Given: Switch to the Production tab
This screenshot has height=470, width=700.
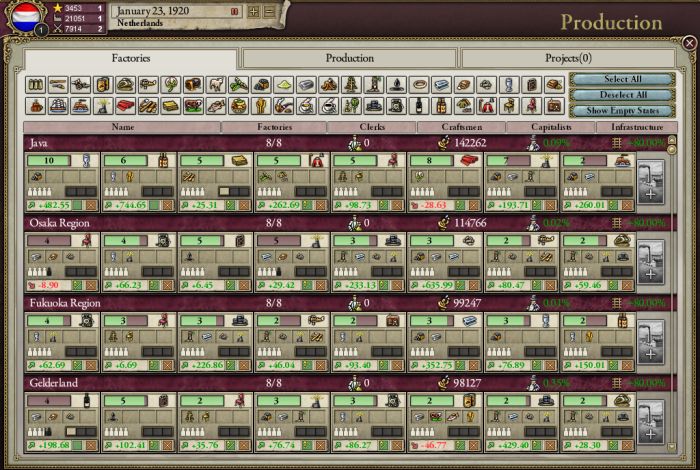Looking at the screenshot, I should tap(349, 59).
